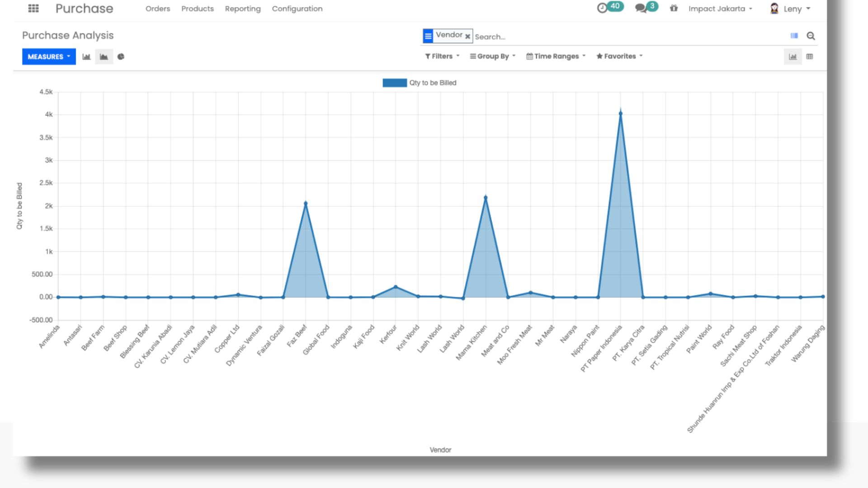Switch to pie chart view
The width and height of the screenshot is (868, 488).
coord(121,56)
